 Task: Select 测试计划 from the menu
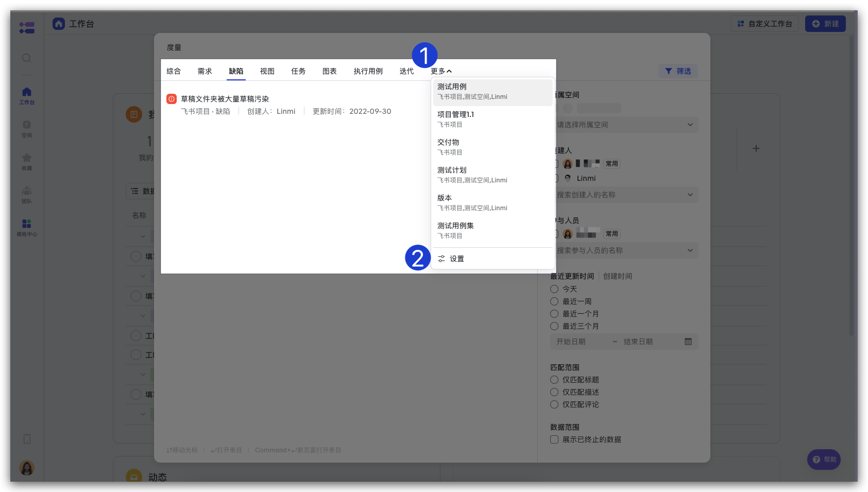click(x=493, y=175)
